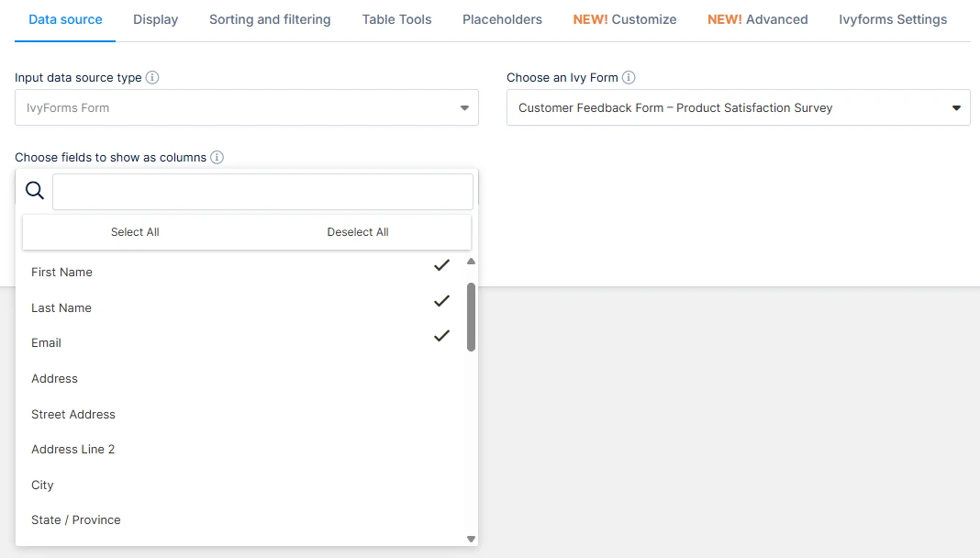Click the up arrow on the fields list scrollbar

[471, 262]
